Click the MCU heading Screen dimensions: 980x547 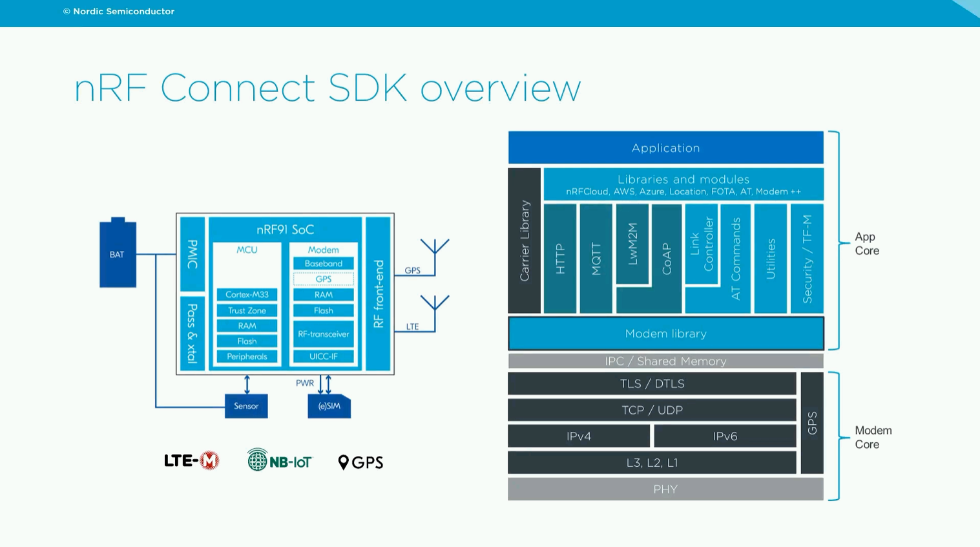(x=247, y=250)
